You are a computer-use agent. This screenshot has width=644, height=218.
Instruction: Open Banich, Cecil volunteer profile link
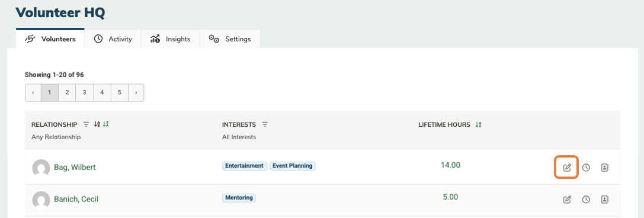pyautogui.click(x=76, y=200)
